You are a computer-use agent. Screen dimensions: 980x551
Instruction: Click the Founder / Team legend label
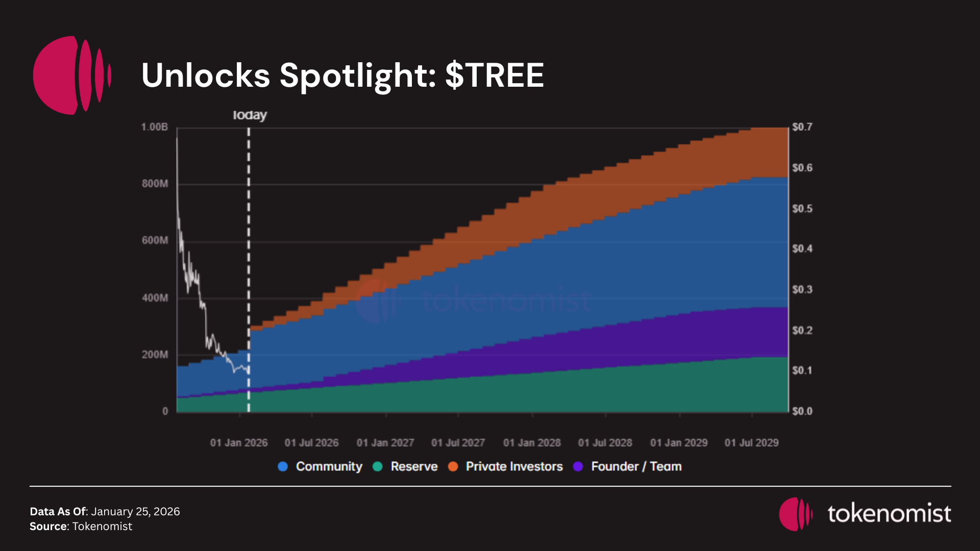tap(636, 466)
